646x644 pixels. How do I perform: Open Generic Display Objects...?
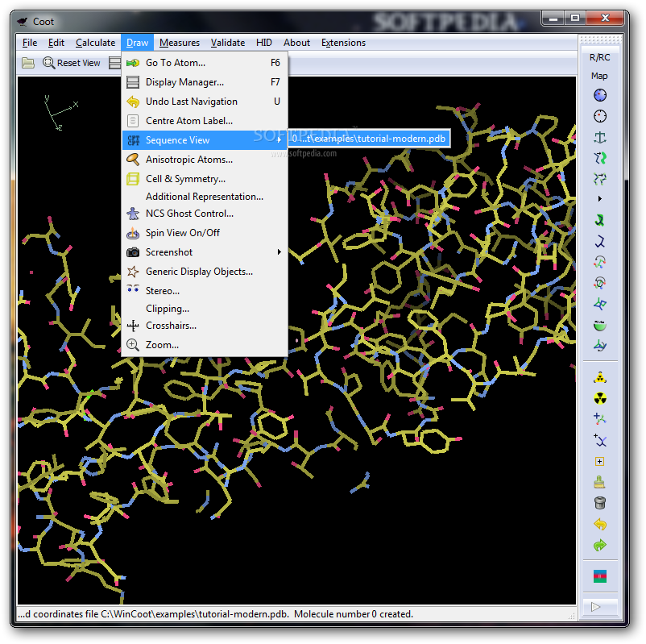[x=205, y=272]
